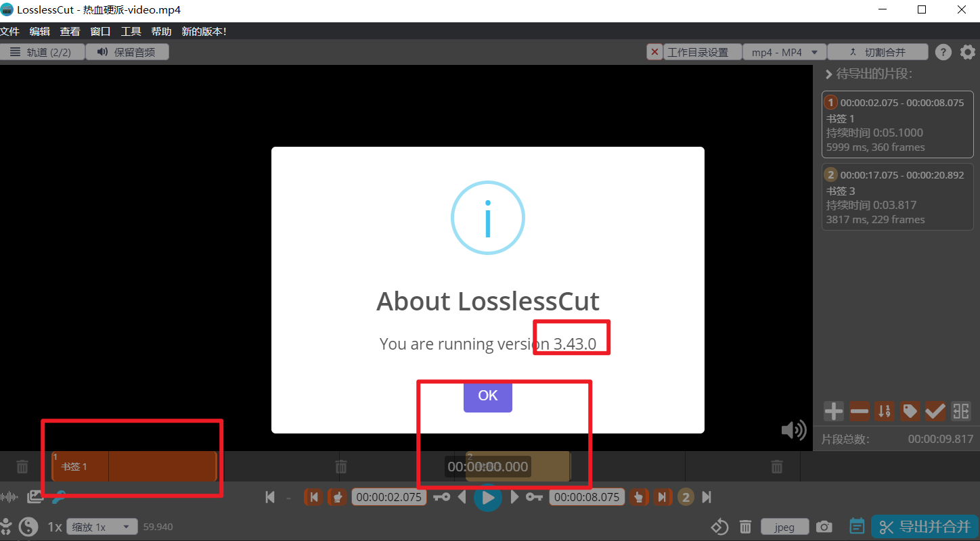
Task: Collapse the 待导出的片段 panel chevron
Action: (828, 74)
